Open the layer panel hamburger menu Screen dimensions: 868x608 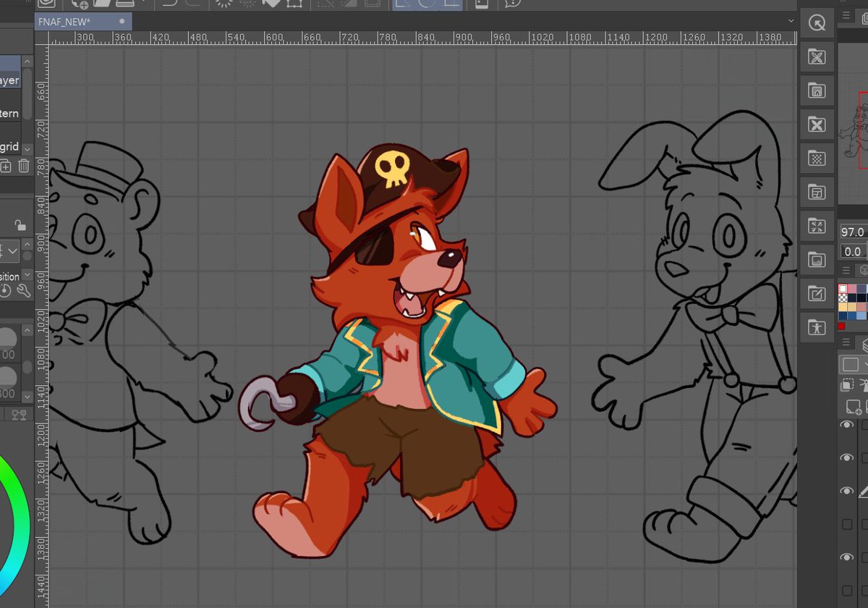click(x=846, y=343)
